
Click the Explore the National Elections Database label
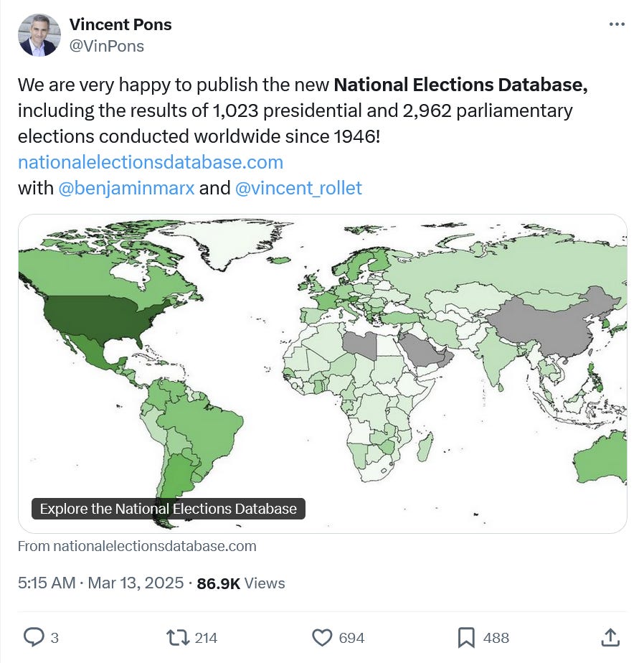pyautogui.click(x=169, y=508)
